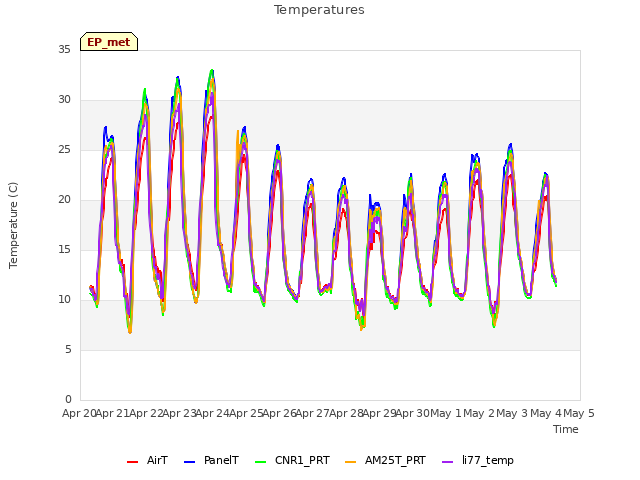Click the Apr 27 x-axis label
Viewport: 640px width, 480px height.
[x=313, y=413]
